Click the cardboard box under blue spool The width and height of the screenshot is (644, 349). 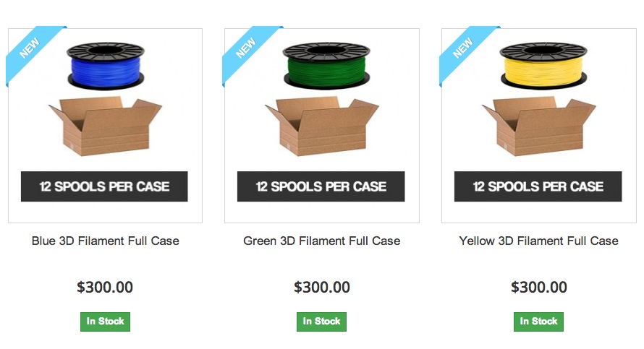tap(105, 126)
